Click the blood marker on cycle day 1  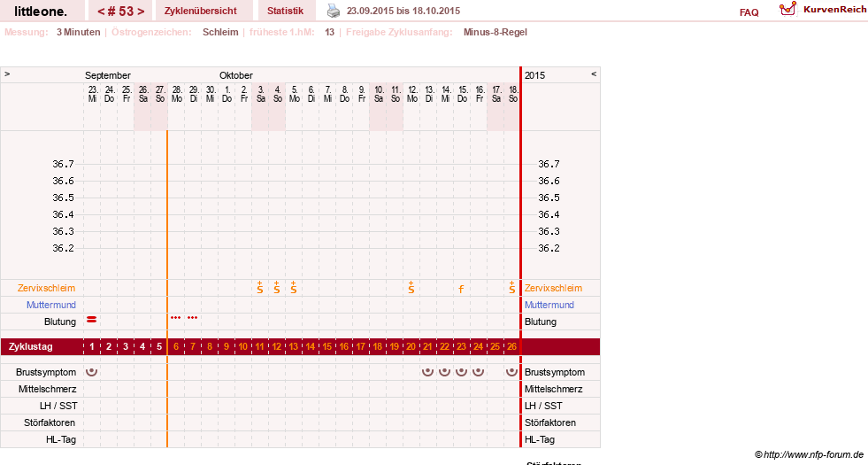[92, 320]
